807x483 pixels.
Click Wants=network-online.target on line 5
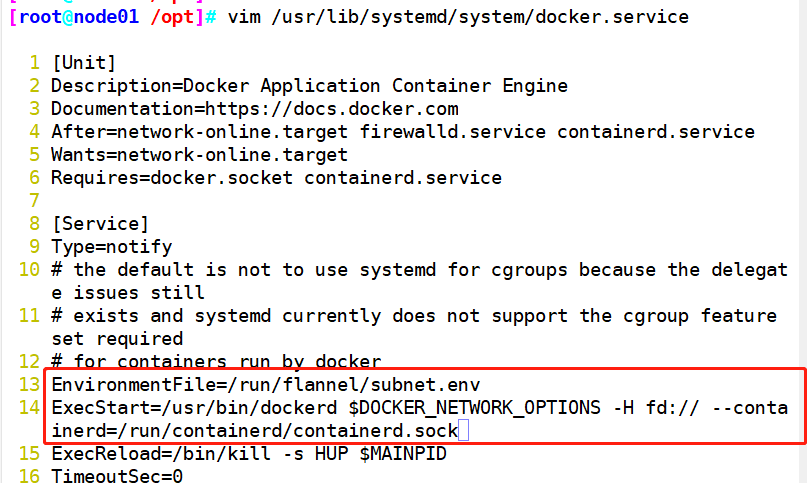[x=200, y=154]
